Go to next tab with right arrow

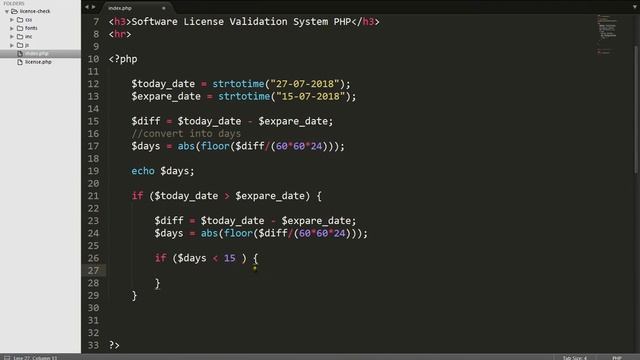pyautogui.click(x=93, y=7)
